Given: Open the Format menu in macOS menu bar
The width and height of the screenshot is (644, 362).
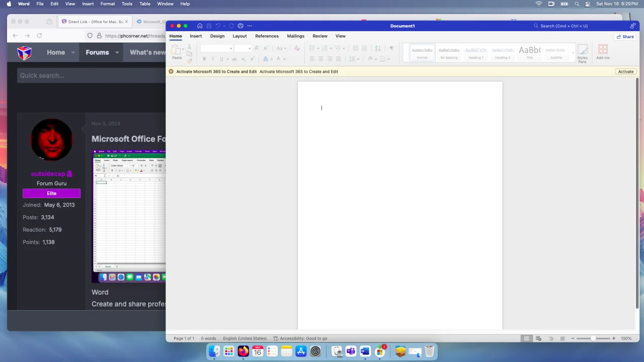Looking at the screenshot, I should click(x=108, y=4).
